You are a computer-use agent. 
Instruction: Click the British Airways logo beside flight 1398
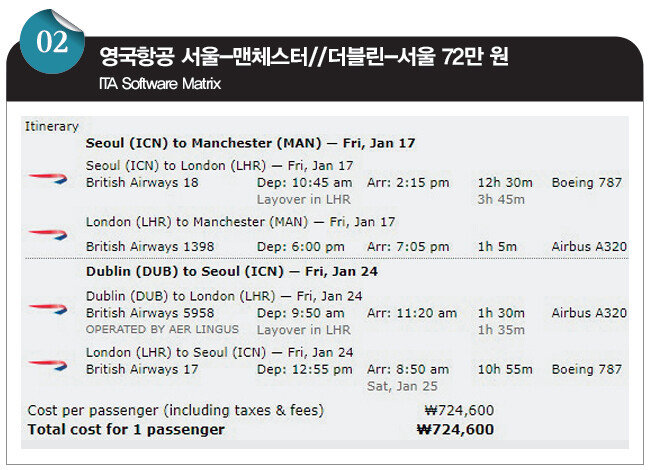click(47, 234)
